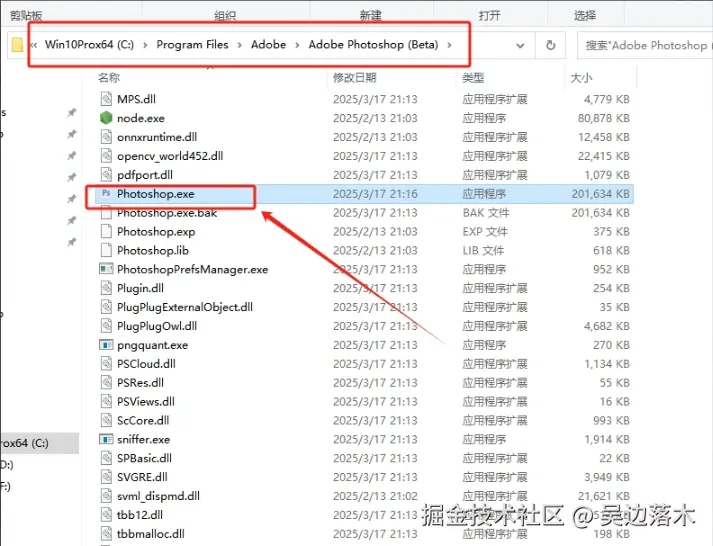Image resolution: width=713 pixels, height=546 pixels.
Task: Click the onnxruntime.dll file icon
Action: pos(106,137)
